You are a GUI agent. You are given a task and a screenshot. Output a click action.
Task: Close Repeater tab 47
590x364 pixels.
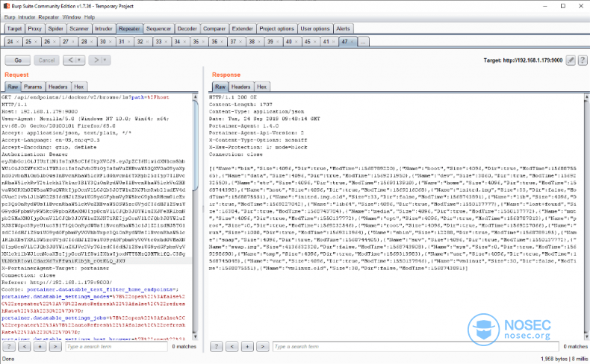pyautogui.click(x=353, y=42)
